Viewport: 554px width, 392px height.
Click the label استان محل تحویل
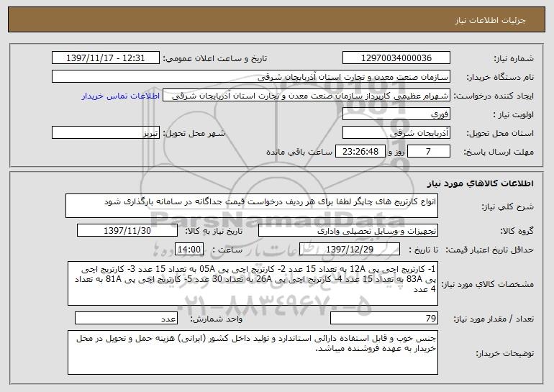(x=500, y=133)
